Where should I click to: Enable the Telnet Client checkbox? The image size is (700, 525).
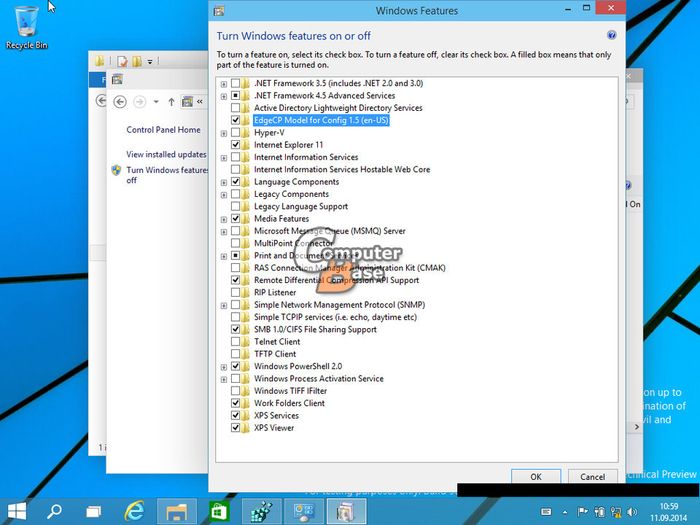235,342
